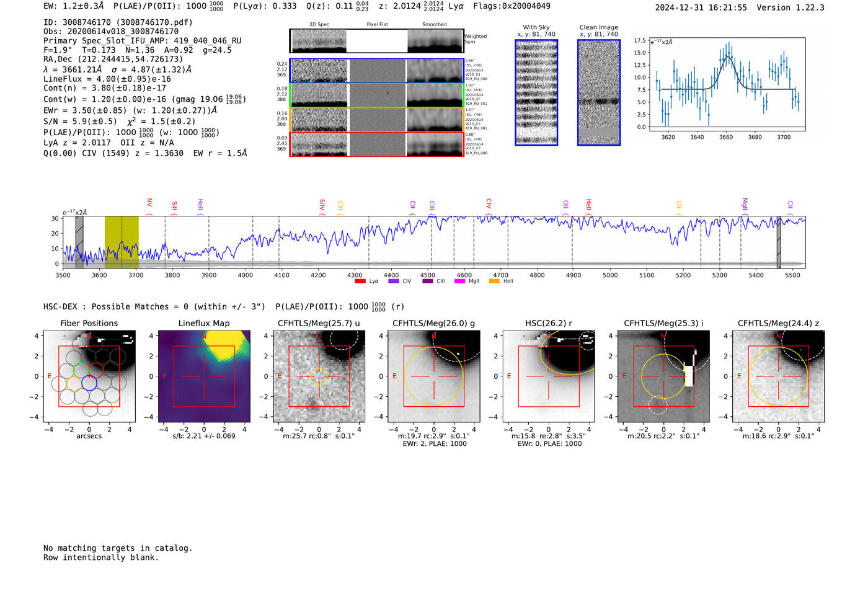Click the 'm:20.5 rc:2.2"' caption

pyautogui.click(x=663, y=436)
